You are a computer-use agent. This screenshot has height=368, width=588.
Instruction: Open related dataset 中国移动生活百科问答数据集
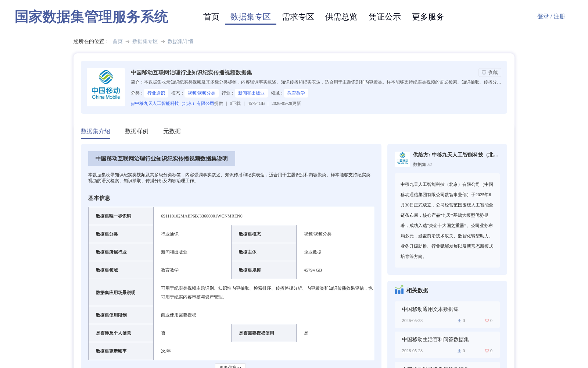point(435,340)
